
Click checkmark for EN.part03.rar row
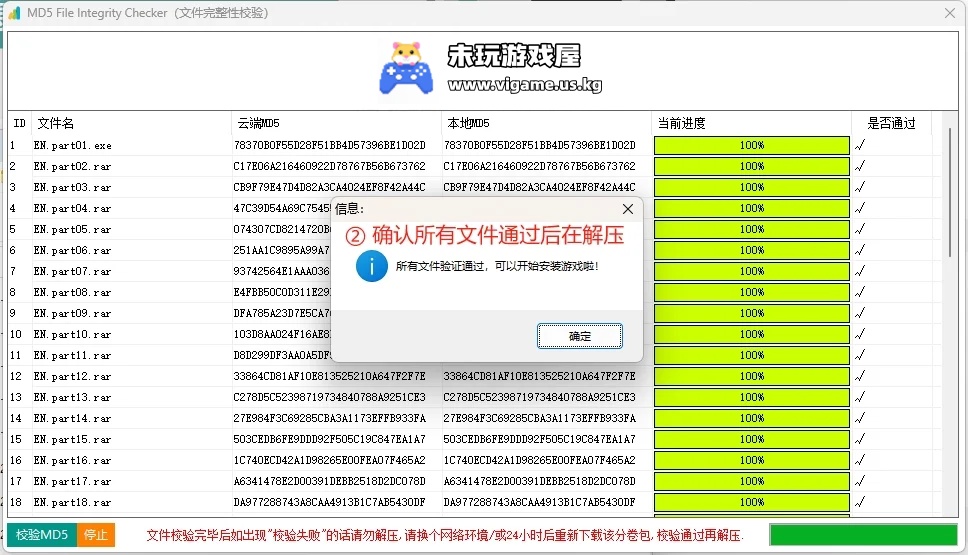[x=860, y=187]
